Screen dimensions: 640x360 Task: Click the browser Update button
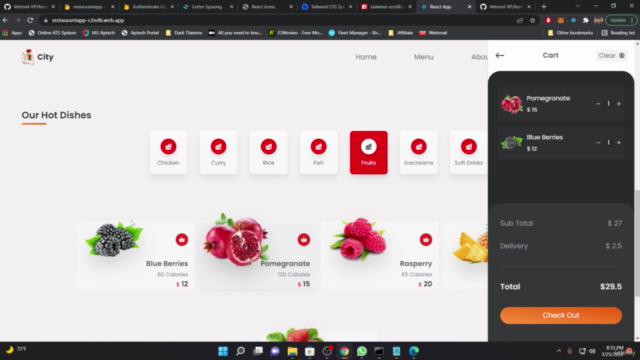[x=620, y=20]
